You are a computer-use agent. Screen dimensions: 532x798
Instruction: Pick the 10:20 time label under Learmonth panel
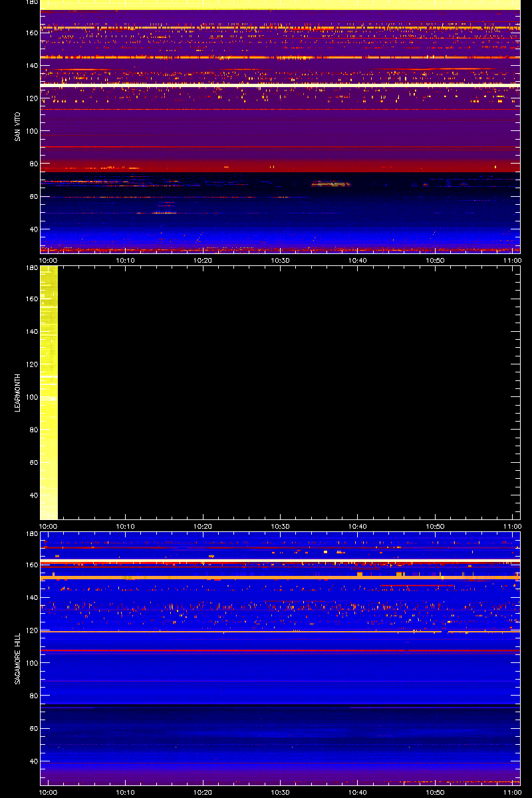pos(203,527)
